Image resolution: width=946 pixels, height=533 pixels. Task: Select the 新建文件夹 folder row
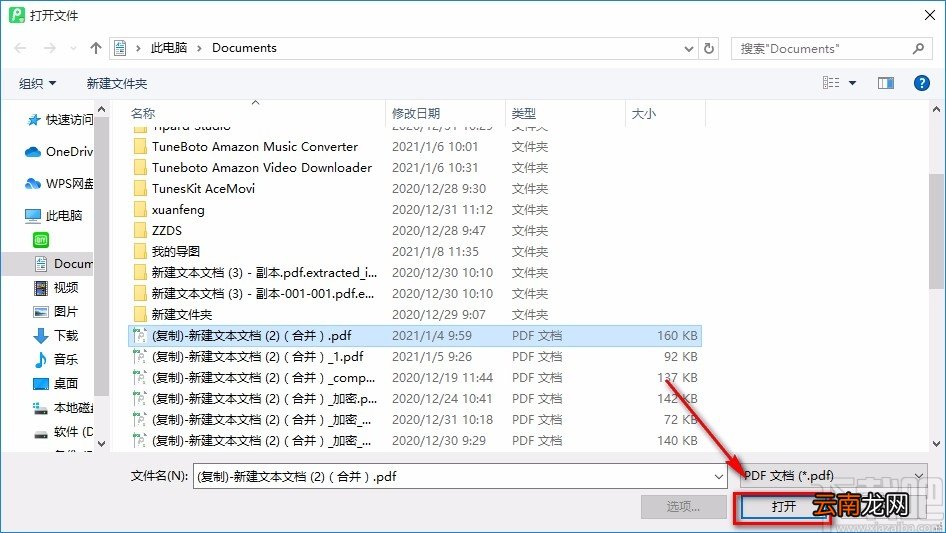pyautogui.click(x=415, y=314)
